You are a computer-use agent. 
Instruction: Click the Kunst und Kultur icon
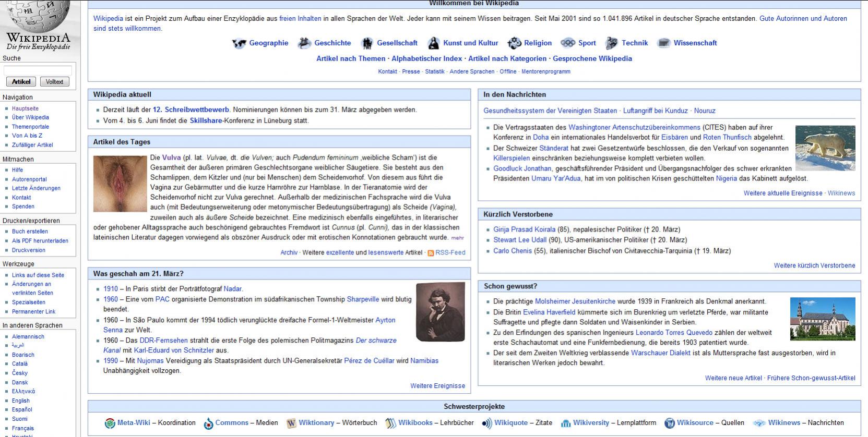click(x=433, y=43)
